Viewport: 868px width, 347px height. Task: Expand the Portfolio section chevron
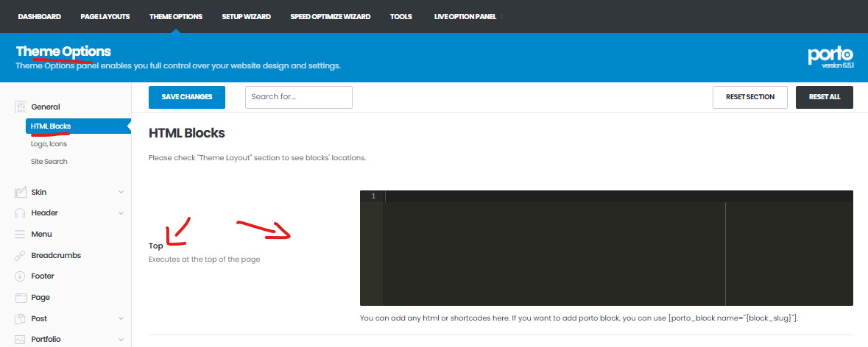point(121,339)
